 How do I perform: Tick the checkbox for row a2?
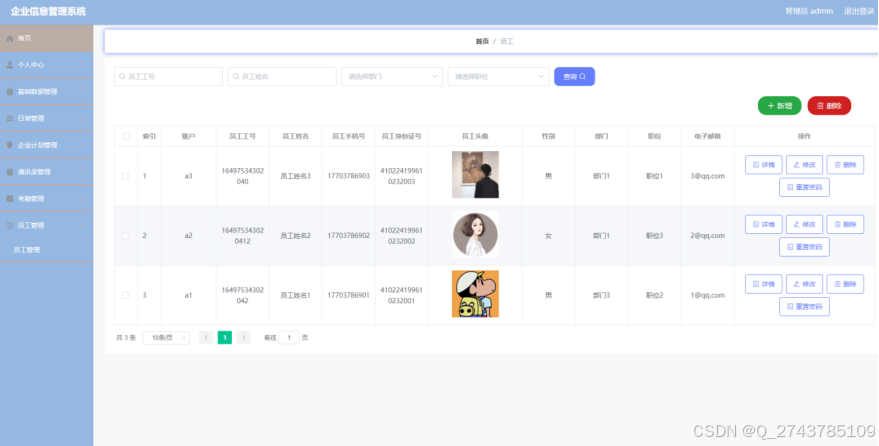point(126,236)
